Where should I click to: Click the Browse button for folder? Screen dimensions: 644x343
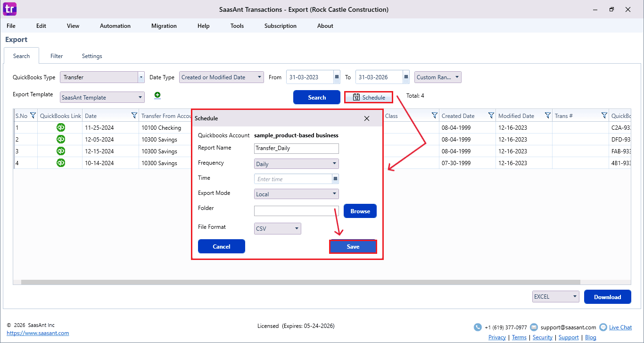[360, 211]
